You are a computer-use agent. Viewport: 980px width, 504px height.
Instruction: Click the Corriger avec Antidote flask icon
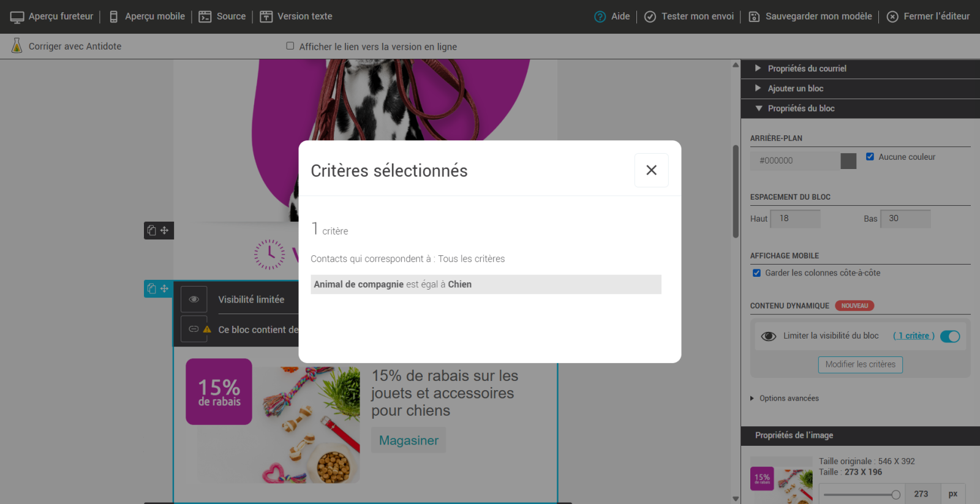17,46
